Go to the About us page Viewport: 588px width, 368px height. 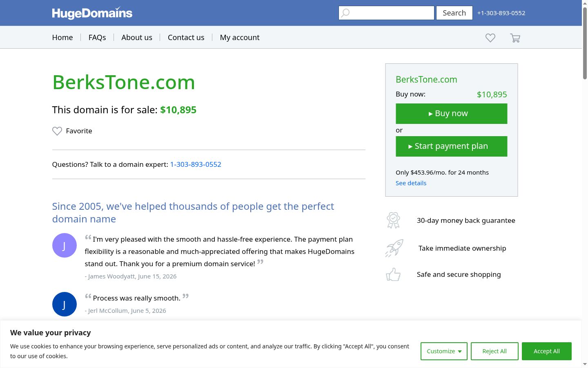click(137, 37)
